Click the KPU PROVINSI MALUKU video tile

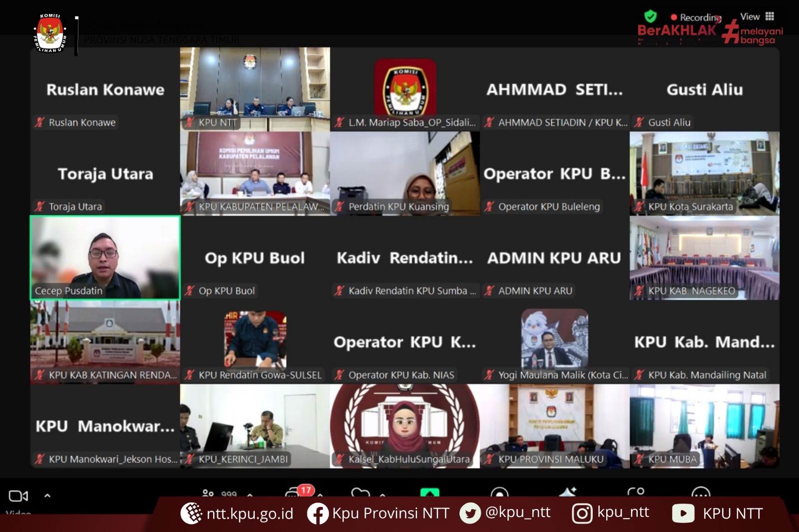554,425
